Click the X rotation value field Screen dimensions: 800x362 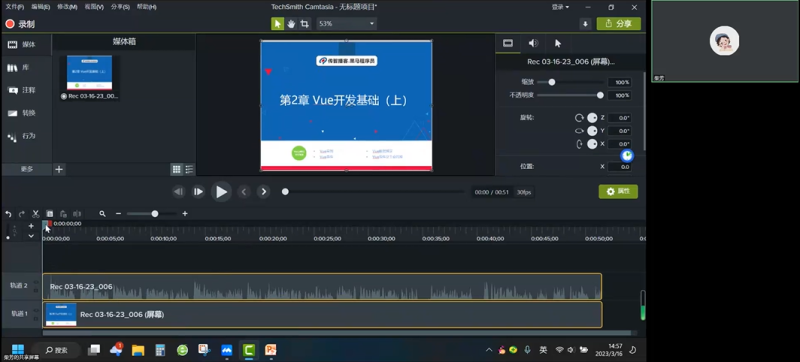coord(619,144)
